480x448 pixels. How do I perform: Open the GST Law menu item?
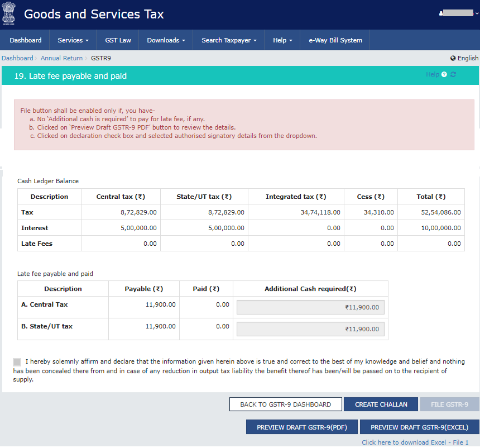[118, 40]
